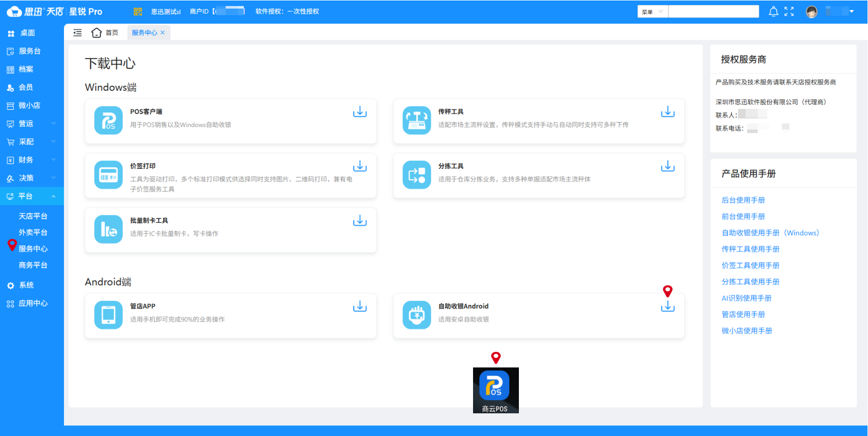Click the user avatar
Screen dimensions: 868x436
[x=812, y=12]
